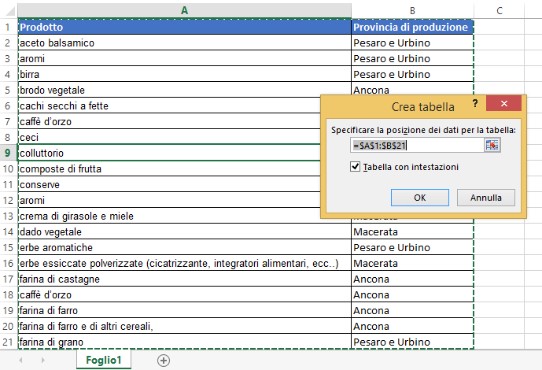
Task: Select the Pesaro e Urbino cell in row 2
Action: (412, 43)
